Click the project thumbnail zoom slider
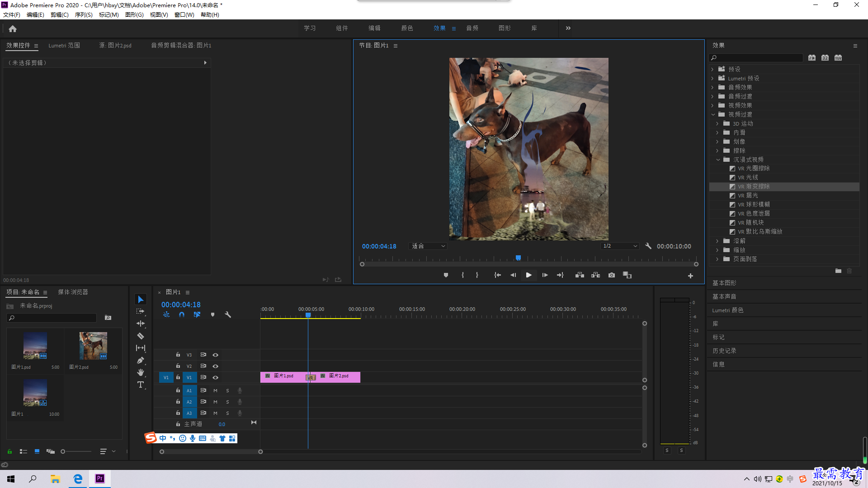 (76, 451)
